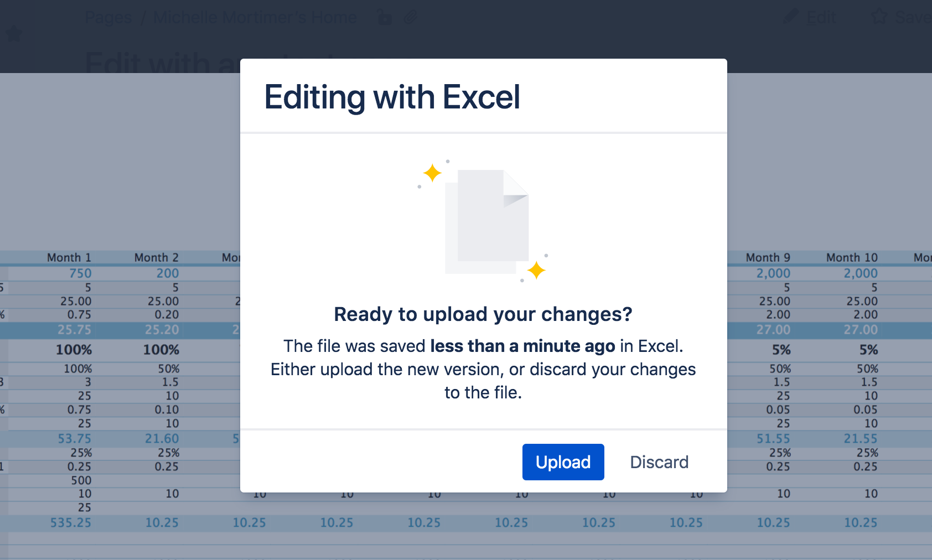The width and height of the screenshot is (932, 560).
Task: Click the 2,000 cell under Month 9
Action: 774,273
